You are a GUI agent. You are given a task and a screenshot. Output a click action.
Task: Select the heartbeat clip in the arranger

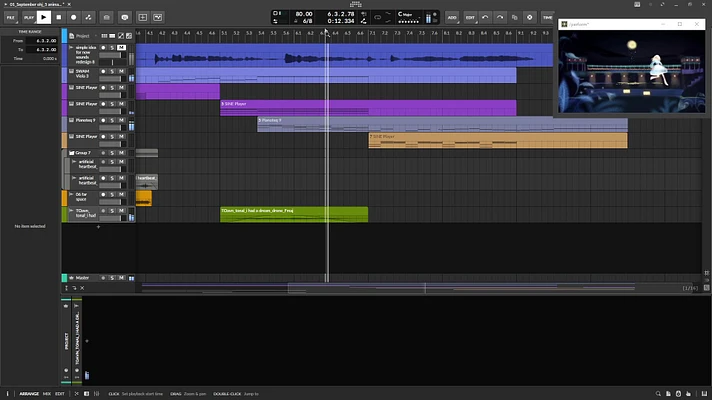(x=147, y=182)
